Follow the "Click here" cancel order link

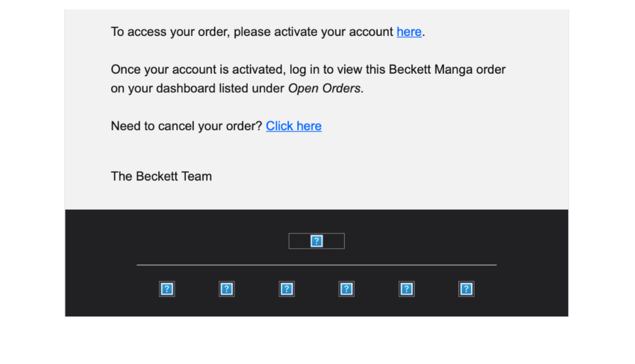tap(293, 126)
